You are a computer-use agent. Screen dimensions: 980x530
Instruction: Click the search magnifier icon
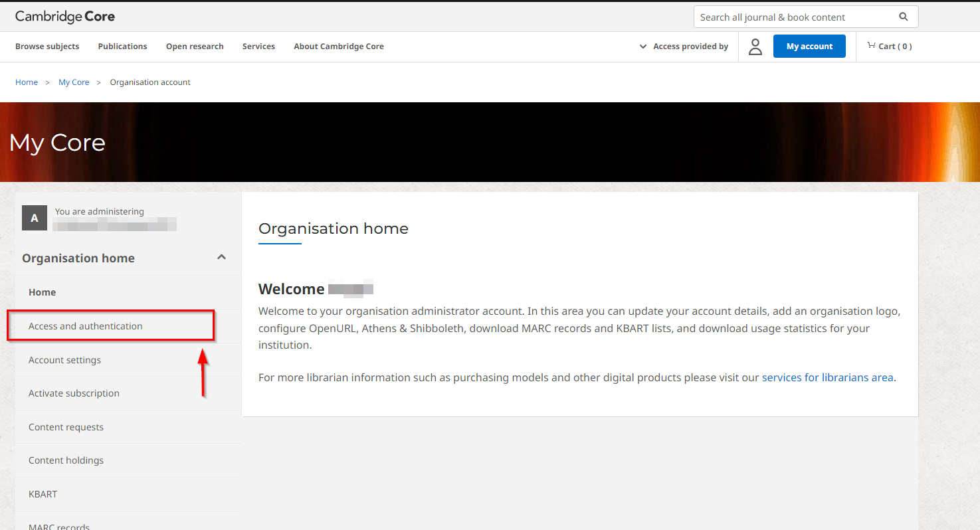[903, 17]
